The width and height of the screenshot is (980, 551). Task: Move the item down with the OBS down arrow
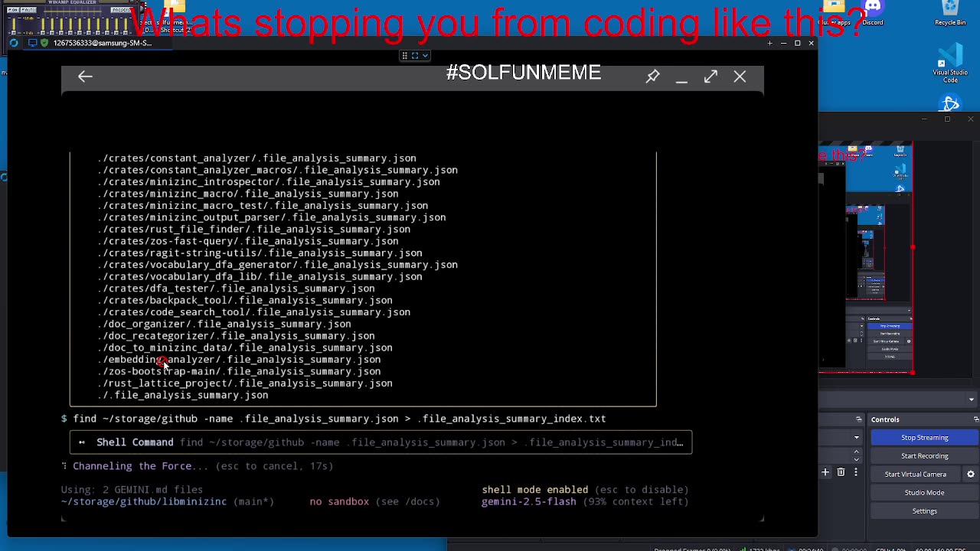point(856,459)
